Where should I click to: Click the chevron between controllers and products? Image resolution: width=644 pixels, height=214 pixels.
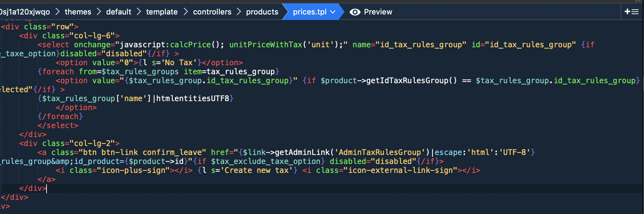[x=239, y=12]
